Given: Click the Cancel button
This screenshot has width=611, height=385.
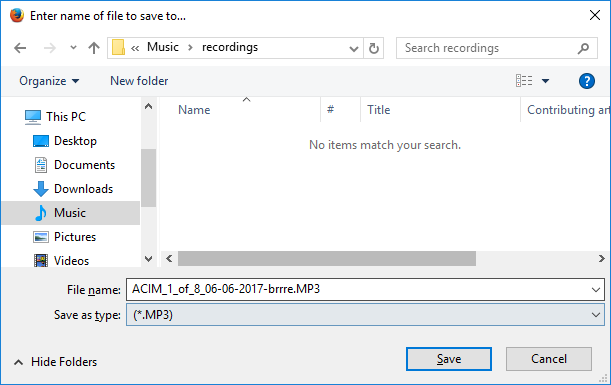Looking at the screenshot, I should [549, 359].
